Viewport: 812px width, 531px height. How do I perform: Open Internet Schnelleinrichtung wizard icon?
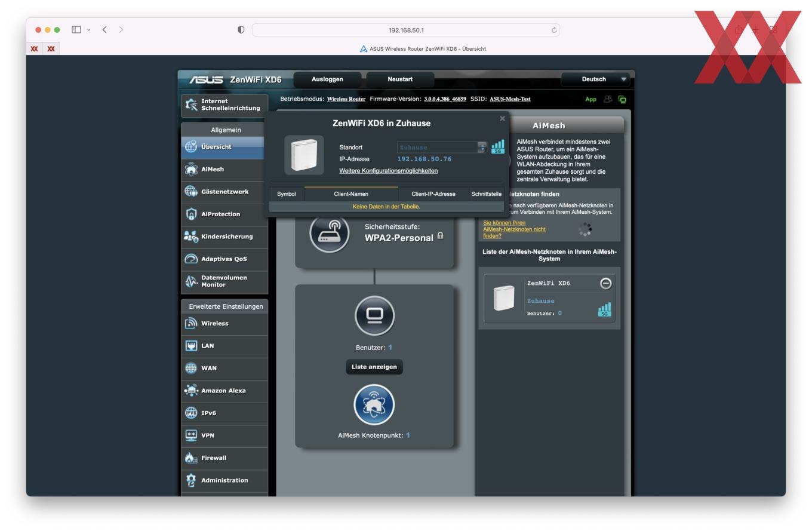191,105
